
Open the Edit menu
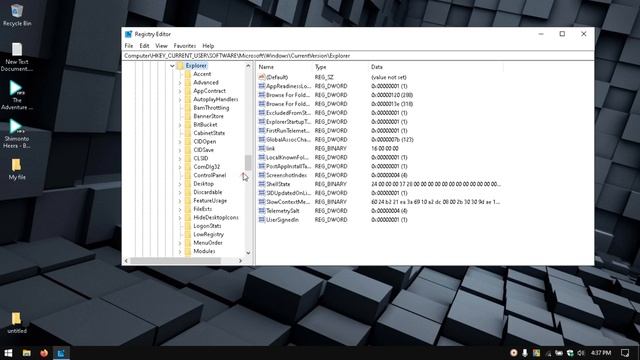144,46
